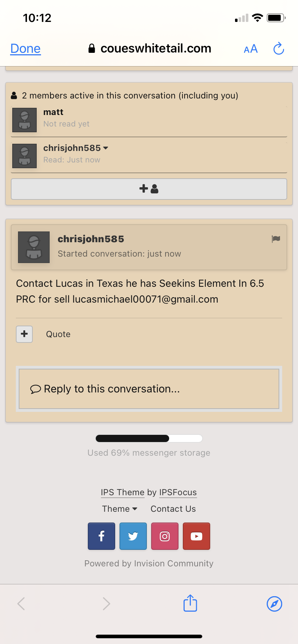Click the Quote link
The height and width of the screenshot is (644, 298).
click(x=58, y=334)
